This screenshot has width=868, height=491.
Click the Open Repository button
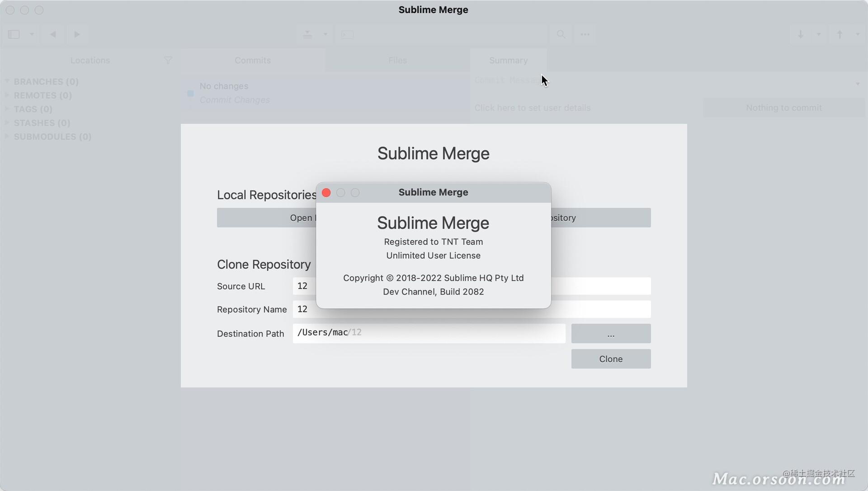tap(266, 218)
